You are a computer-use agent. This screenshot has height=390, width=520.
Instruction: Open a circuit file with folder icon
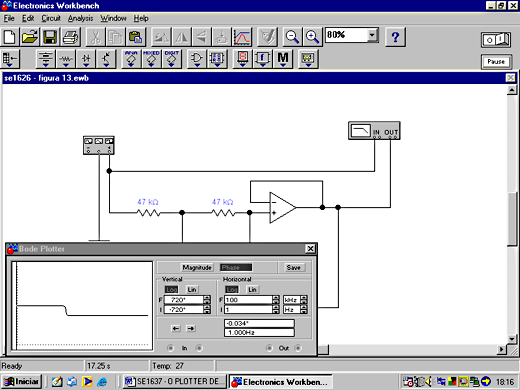pyautogui.click(x=30, y=37)
